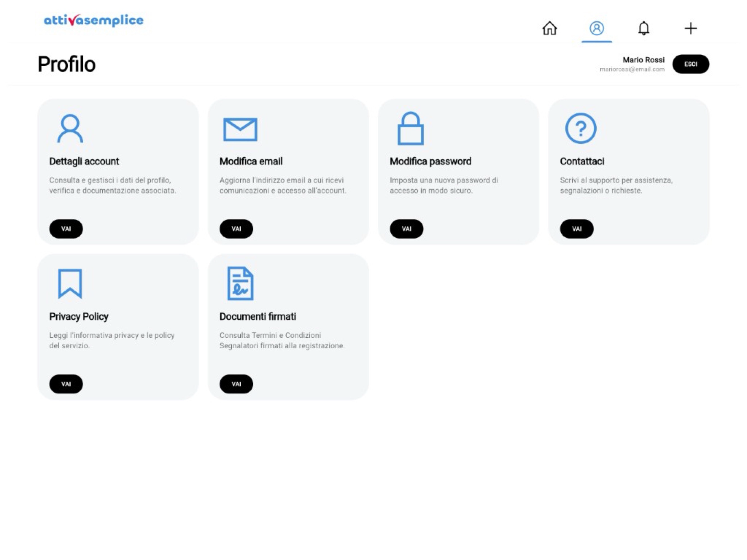This screenshot has height=560, width=747.
Task: Click the Profilo page title
Action: pyautogui.click(x=66, y=64)
